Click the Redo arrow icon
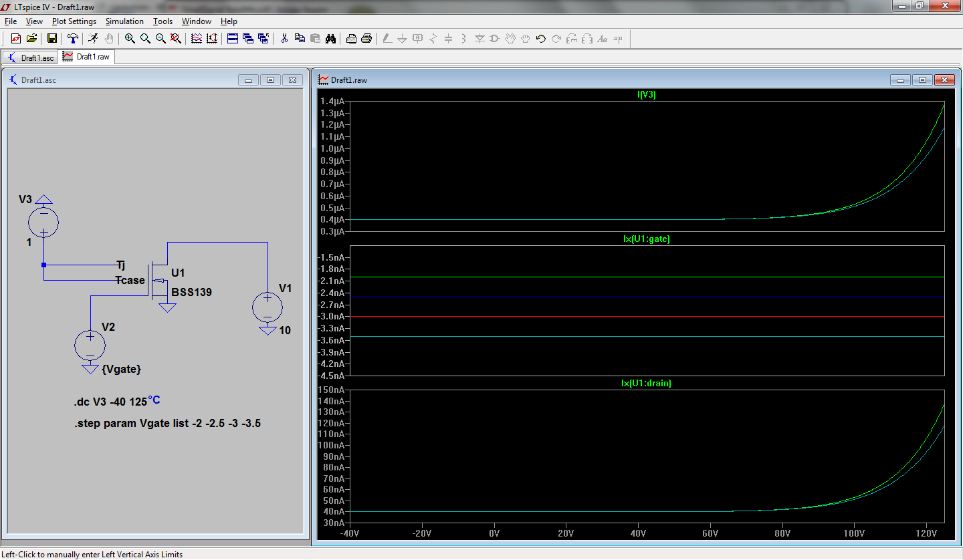This screenshot has width=963, height=560. click(x=556, y=39)
